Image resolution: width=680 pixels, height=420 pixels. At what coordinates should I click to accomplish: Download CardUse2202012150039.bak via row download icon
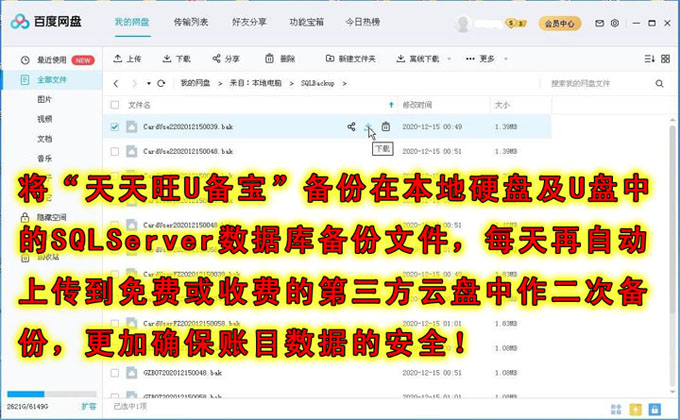click(368, 127)
